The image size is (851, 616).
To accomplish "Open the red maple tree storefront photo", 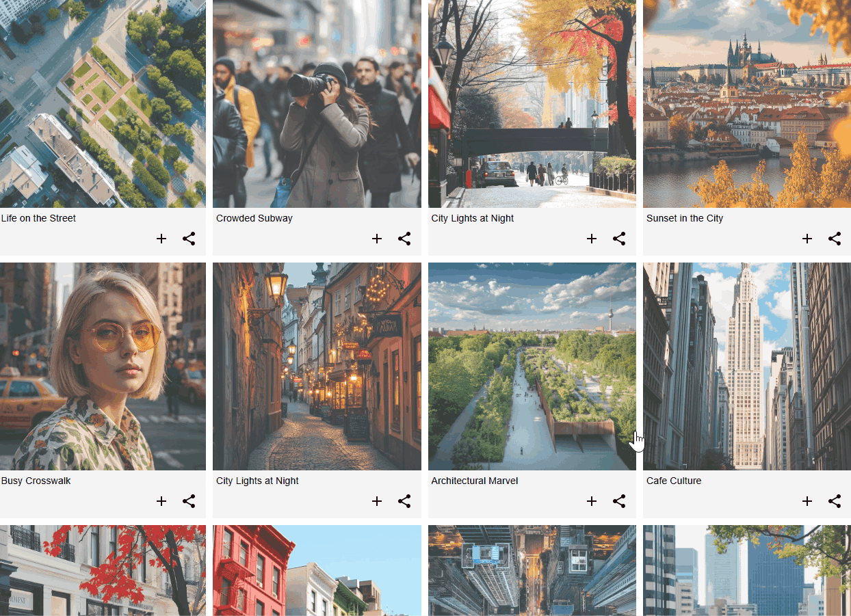I will tap(103, 570).
